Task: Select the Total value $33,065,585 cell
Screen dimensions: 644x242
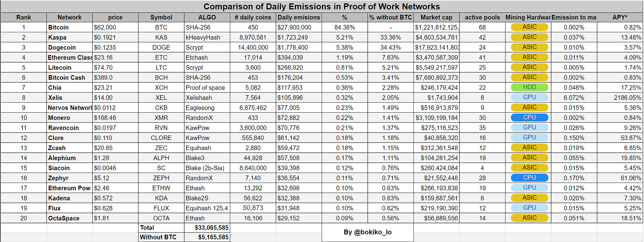Action: click(207, 228)
